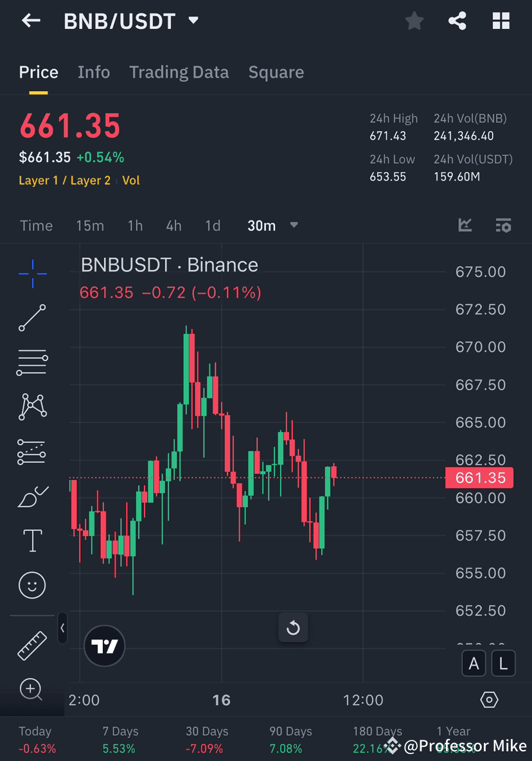Viewport: 532px width, 761px height.
Task: Collapse the drawing tools sidebar
Action: click(x=62, y=629)
